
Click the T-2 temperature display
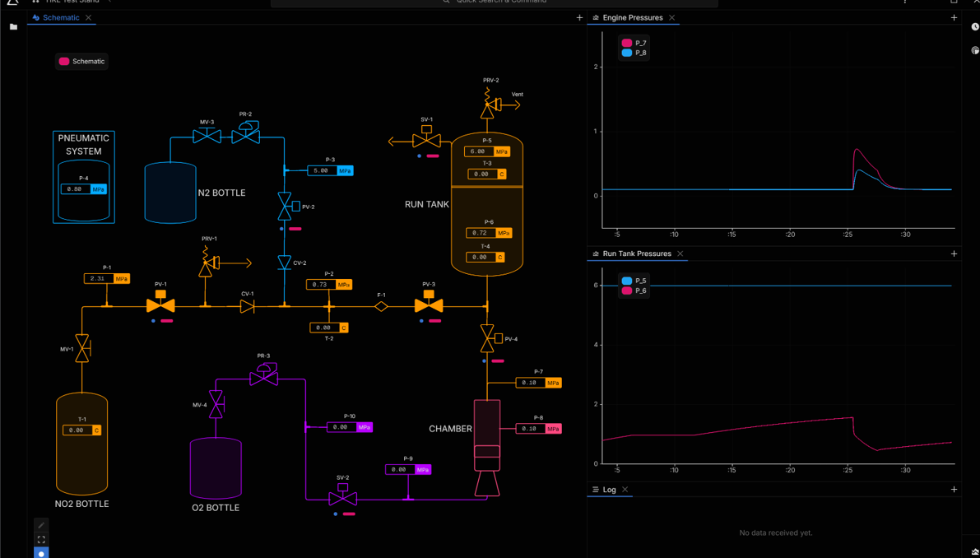point(329,328)
